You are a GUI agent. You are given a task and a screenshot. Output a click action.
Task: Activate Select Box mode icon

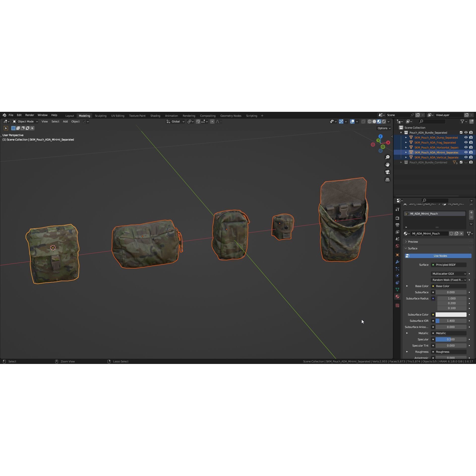tap(13, 128)
